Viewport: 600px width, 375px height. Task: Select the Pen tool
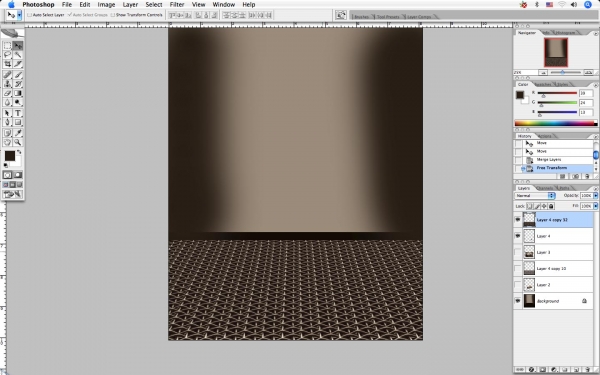[x=7, y=122]
